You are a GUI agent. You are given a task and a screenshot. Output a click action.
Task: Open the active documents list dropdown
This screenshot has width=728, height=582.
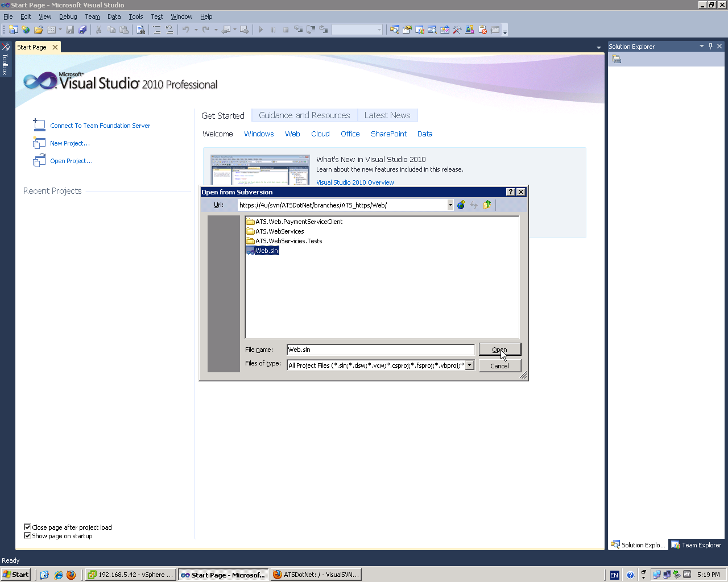pos(598,48)
